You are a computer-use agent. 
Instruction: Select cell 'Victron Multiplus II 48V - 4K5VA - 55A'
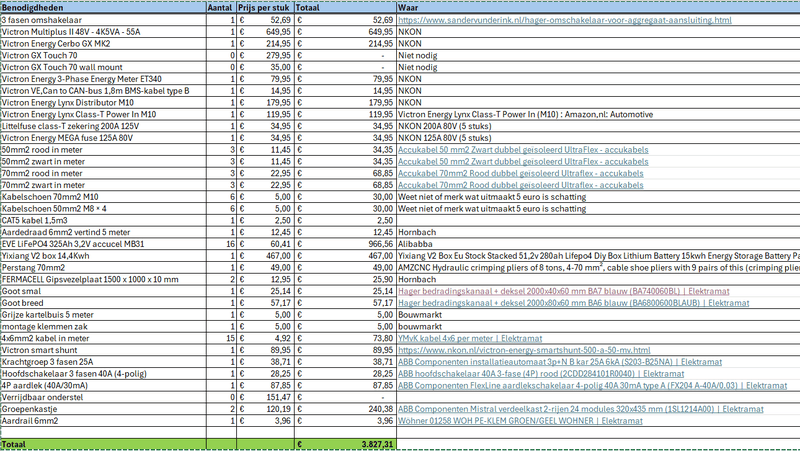(x=104, y=32)
